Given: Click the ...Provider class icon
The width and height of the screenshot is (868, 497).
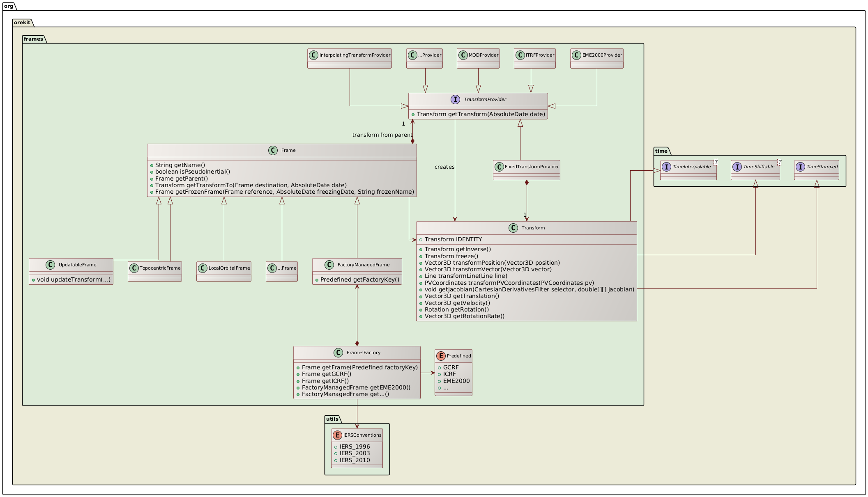Looking at the screenshot, I should click(x=413, y=55).
